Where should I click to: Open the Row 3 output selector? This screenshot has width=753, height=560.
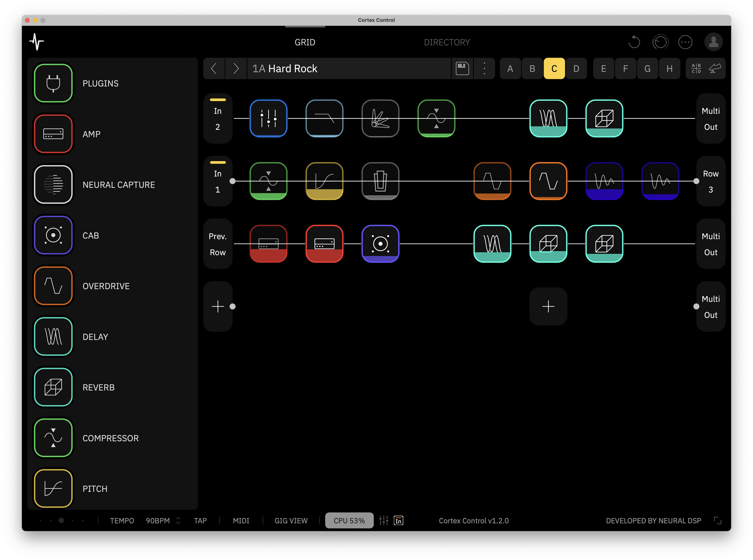coord(711,181)
